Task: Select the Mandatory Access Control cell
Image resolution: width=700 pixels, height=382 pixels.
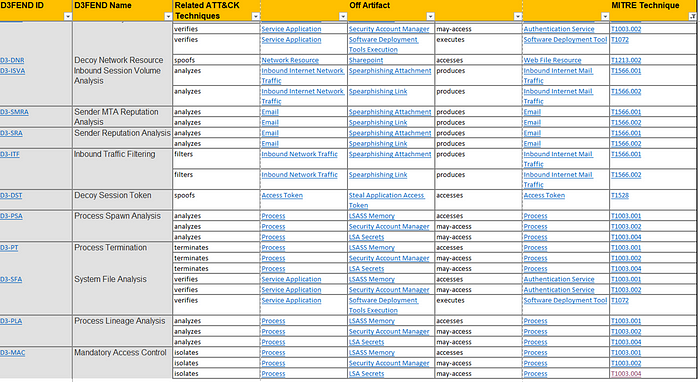Action: (122, 363)
